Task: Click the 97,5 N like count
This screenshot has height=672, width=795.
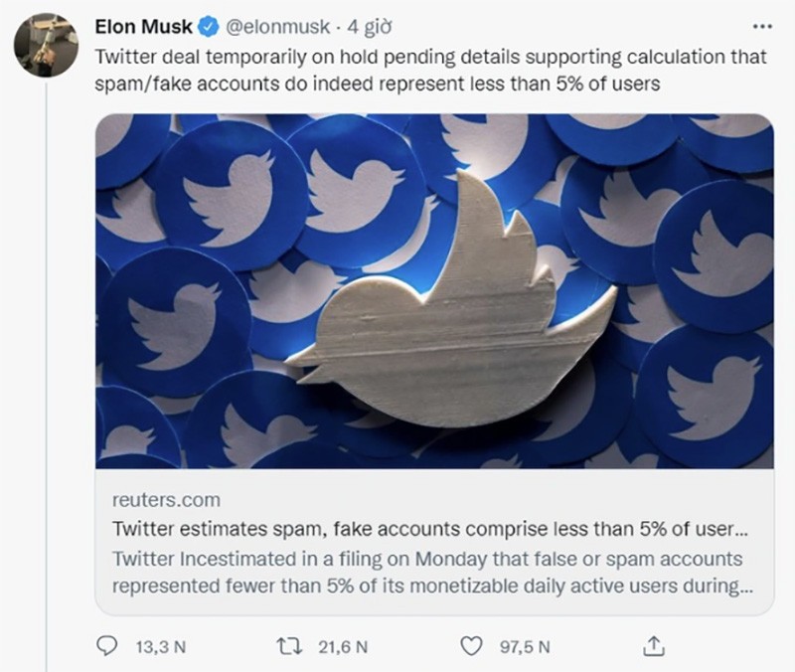Action: point(527,645)
